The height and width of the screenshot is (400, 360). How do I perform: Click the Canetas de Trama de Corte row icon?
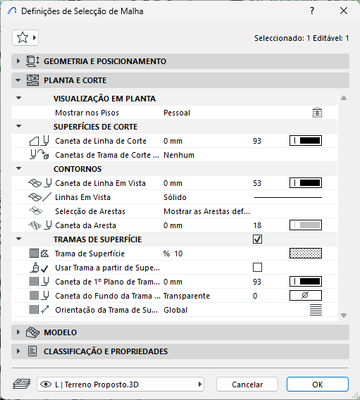coord(40,155)
